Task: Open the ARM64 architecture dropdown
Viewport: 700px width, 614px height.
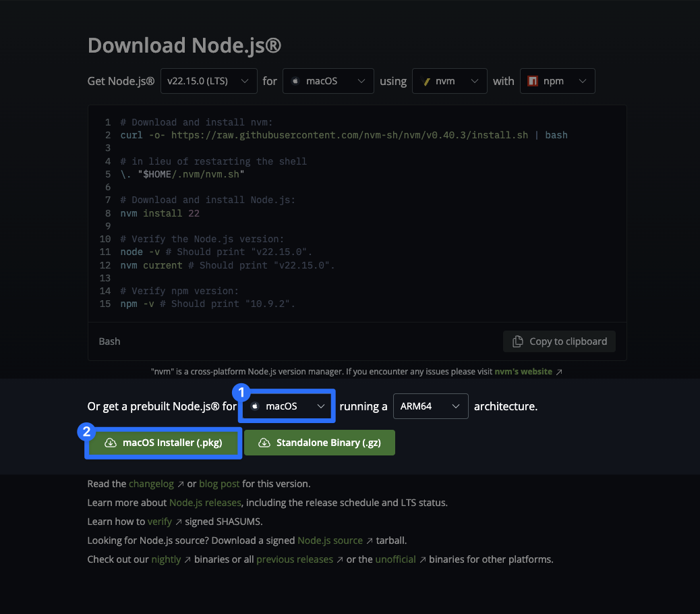Action: coord(430,406)
